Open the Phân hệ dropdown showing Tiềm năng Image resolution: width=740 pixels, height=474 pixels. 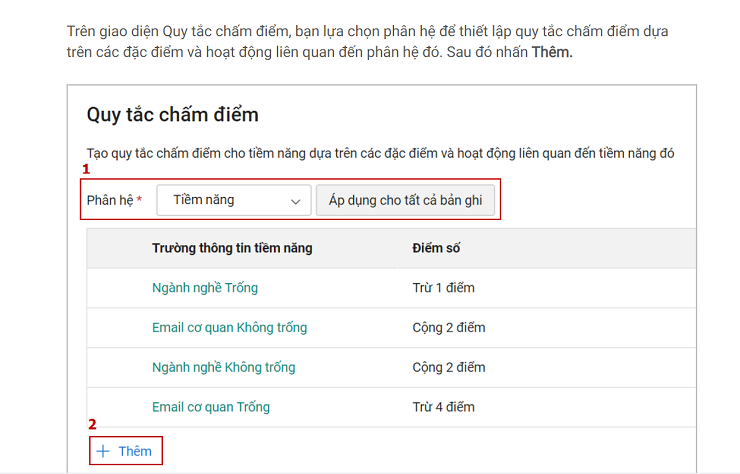234,200
